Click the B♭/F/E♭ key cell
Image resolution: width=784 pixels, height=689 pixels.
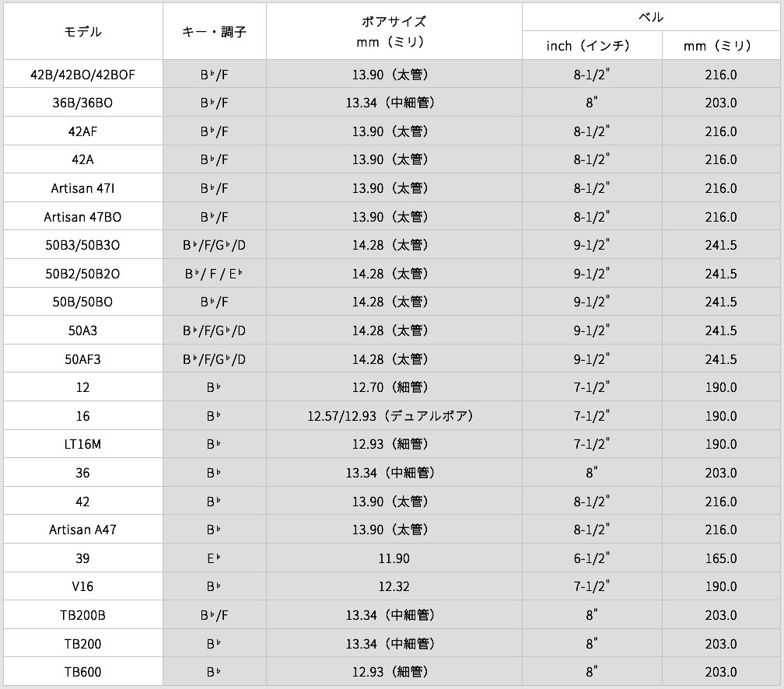click(x=214, y=274)
